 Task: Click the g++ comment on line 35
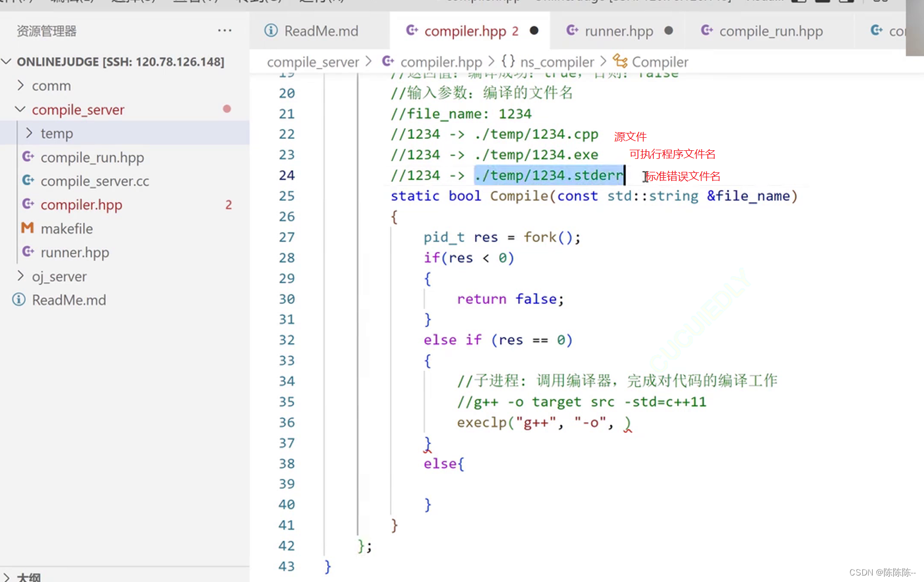581,402
